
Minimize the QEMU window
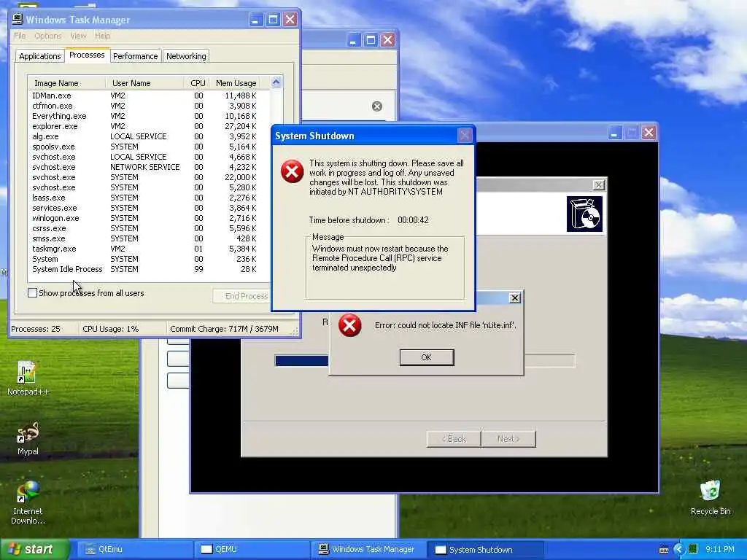614,133
